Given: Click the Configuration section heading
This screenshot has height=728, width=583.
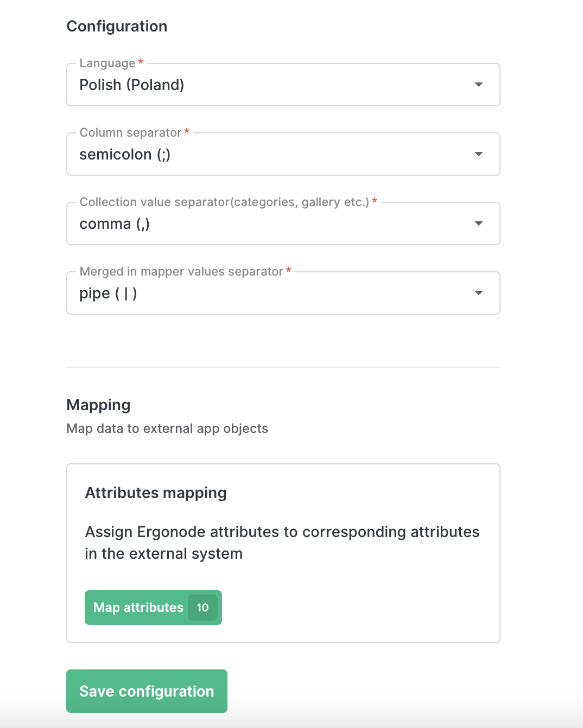Looking at the screenshot, I should click(x=117, y=26).
